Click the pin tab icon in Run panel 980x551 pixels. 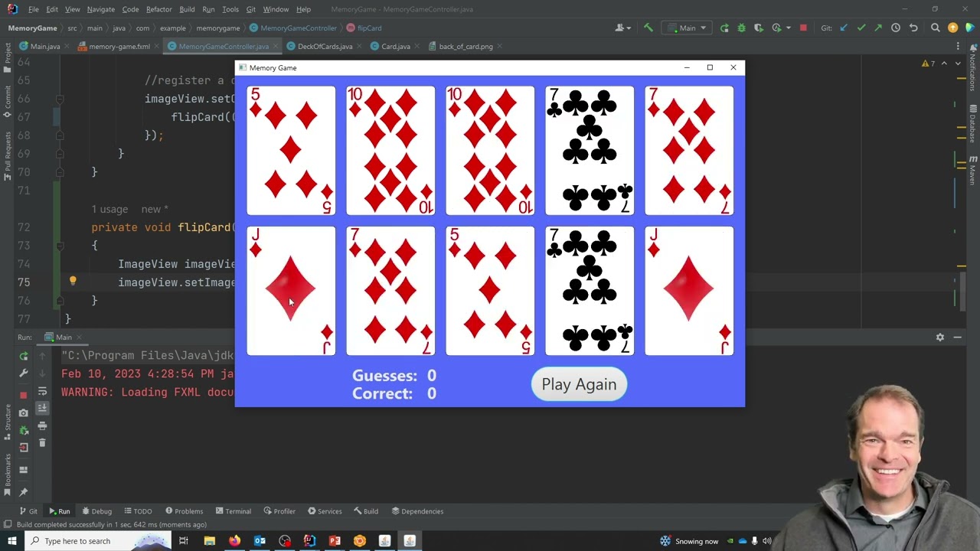click(x=24, y=492)
